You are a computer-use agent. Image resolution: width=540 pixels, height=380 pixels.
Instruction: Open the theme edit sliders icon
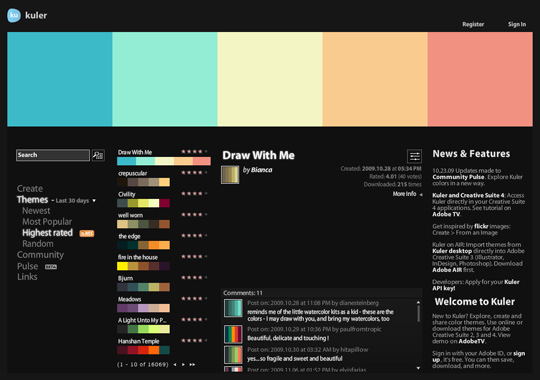coord(414,156)
